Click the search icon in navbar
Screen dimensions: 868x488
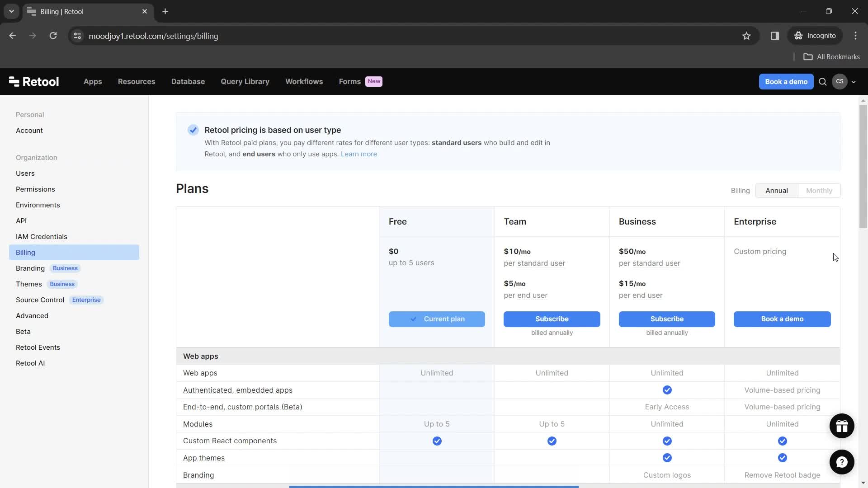pos(823,82)
